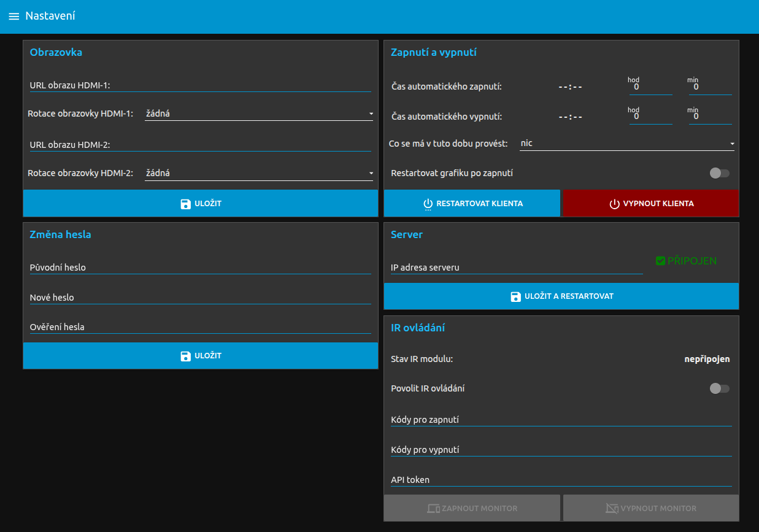This screenshot has width=759, height=532.
Task: Click minute field for automatic power-off time
Action: pyautogui.click(x=710, y=117)
